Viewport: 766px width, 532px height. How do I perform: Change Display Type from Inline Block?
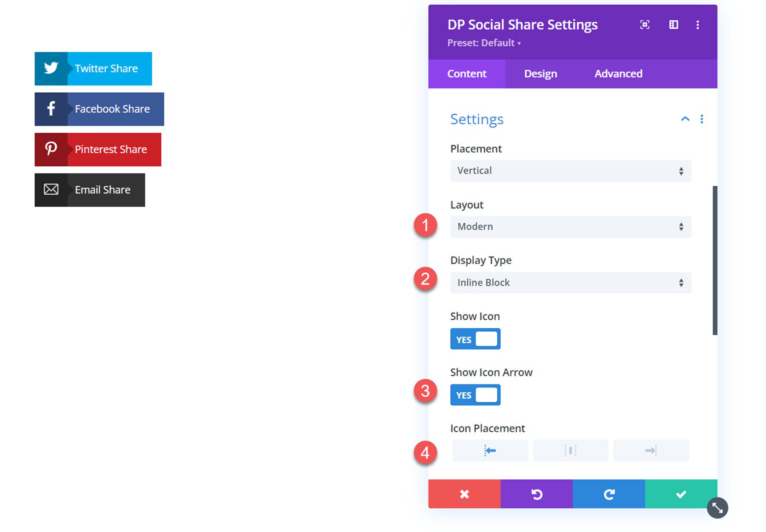click(x=570, y=282)
